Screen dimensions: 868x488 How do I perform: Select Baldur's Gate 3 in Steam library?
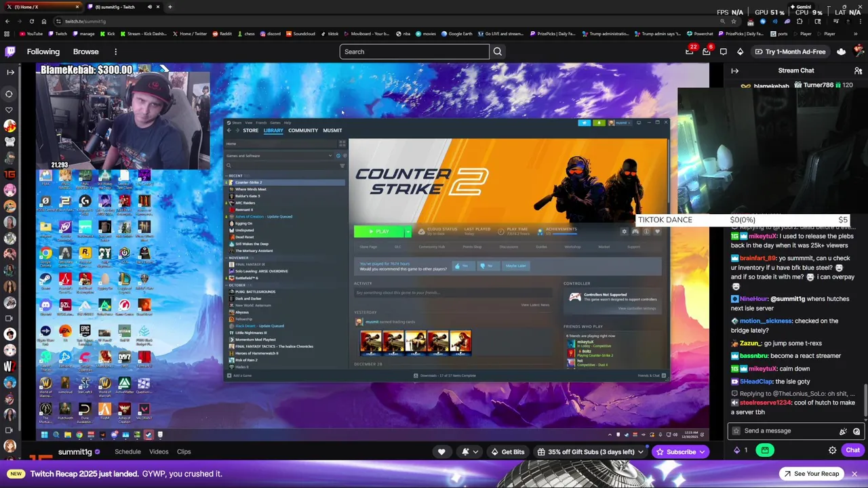pyautogui.click(x=247, y=196)
